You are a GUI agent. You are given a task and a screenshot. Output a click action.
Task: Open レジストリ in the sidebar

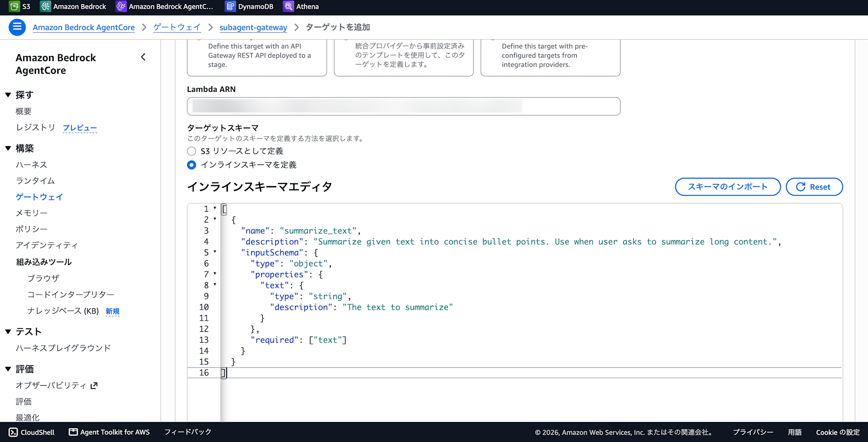pyautogui.click(x=36, y=128)
